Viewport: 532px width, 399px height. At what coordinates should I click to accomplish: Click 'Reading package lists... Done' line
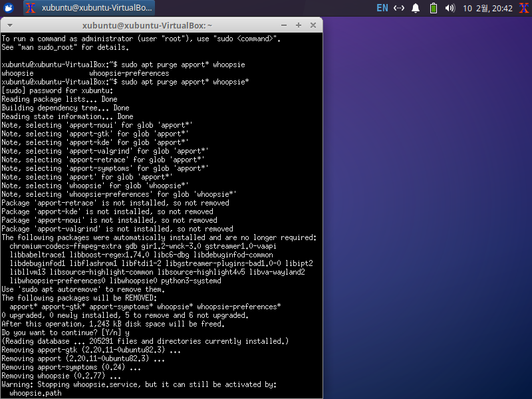[59, 99]
